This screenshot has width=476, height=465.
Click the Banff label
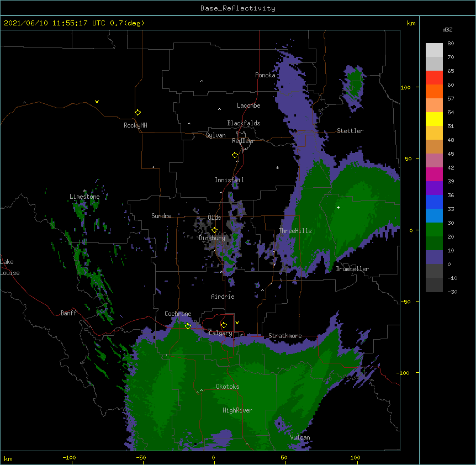pos(68,313)
